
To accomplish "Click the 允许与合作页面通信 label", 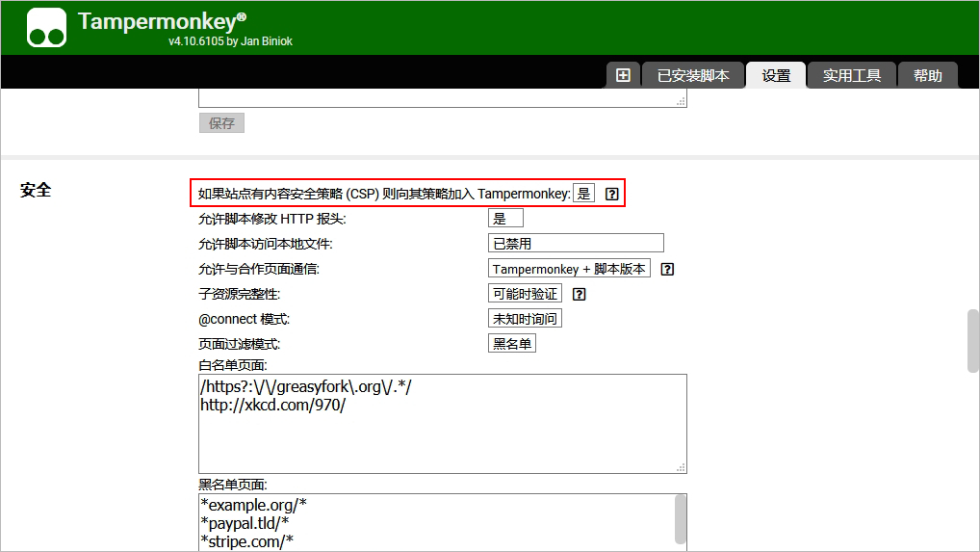I will (259, 269).
